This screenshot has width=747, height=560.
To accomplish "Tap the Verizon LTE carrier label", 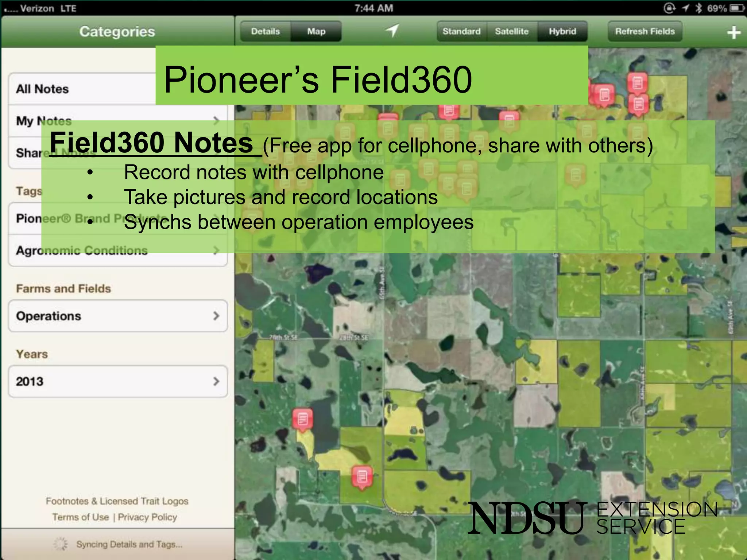I will tap(48, 8).
